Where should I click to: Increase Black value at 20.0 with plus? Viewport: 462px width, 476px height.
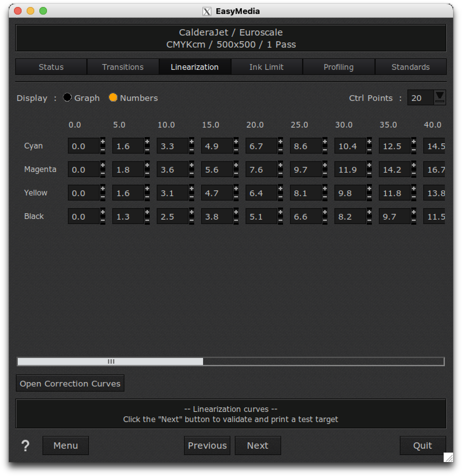(x=280, y=212)
